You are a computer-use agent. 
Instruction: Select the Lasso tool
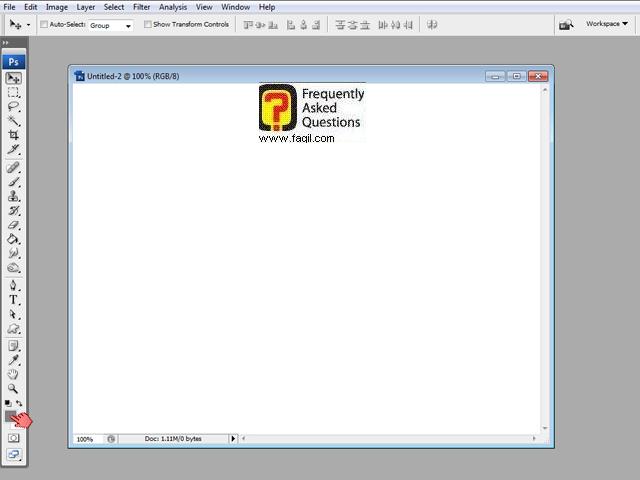(14, 106)
